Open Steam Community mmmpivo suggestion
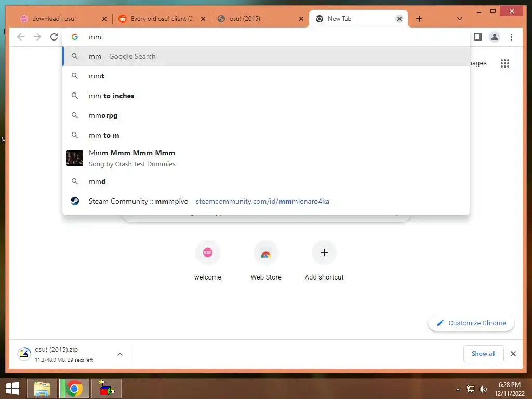The width and height of the screenshot is (532, 399). pos(266,201)
